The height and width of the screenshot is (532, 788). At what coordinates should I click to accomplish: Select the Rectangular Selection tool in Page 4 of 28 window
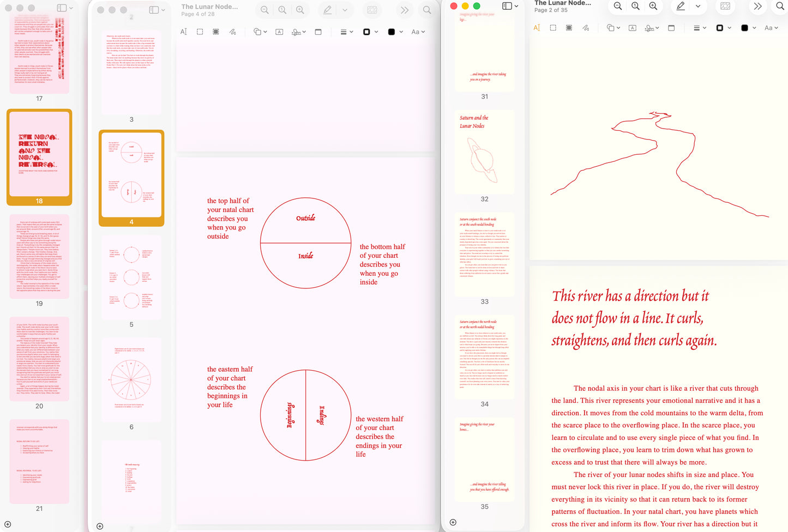point(200,32)
